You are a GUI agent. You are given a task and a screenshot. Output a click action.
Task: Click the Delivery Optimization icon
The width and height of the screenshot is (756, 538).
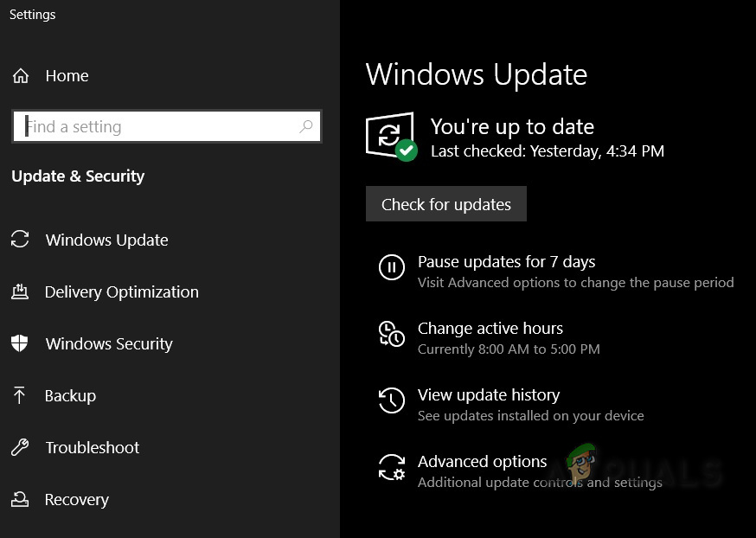(20, 291)
